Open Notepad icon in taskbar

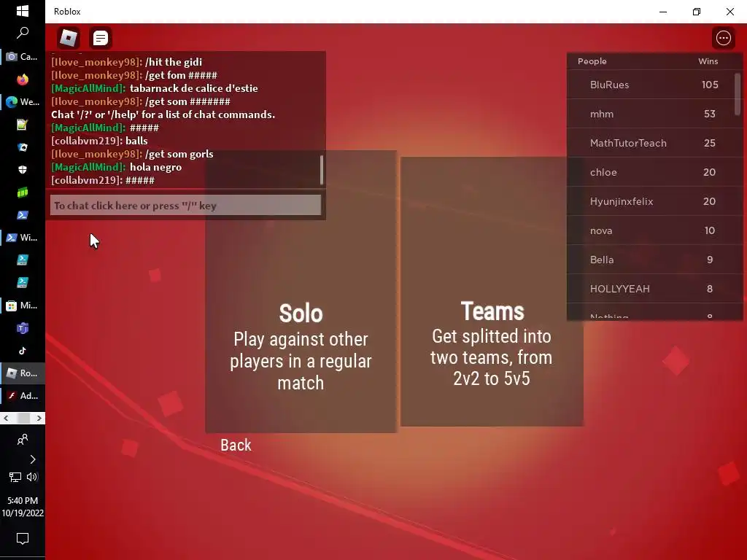[x=23, y=124]
